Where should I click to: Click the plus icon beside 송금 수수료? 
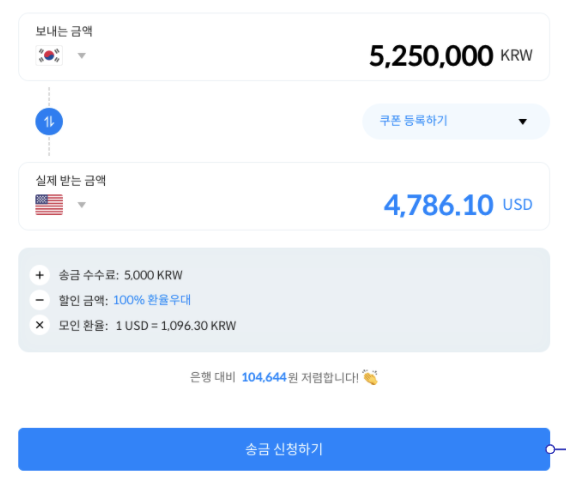point(40,275)
